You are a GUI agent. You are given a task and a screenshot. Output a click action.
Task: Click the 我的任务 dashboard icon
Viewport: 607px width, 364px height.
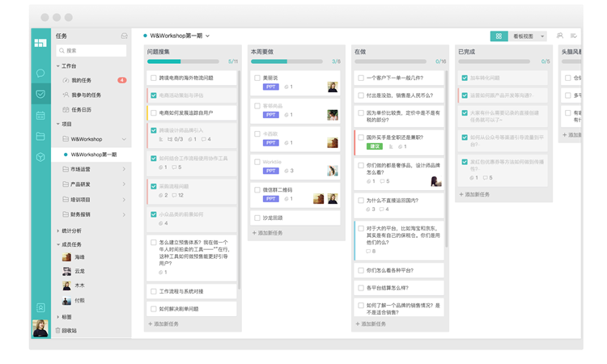point(66,80)
